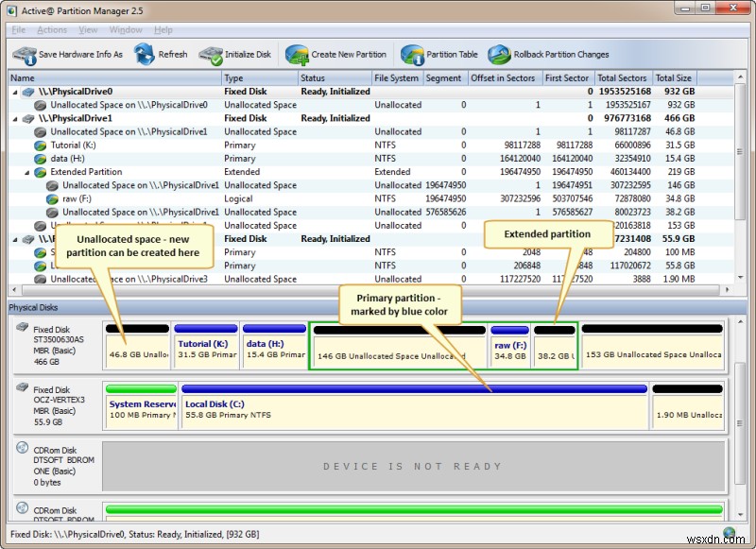Screen dimensions: 756x549
Task: Sort by the File System column header
Action: [397, 78]
